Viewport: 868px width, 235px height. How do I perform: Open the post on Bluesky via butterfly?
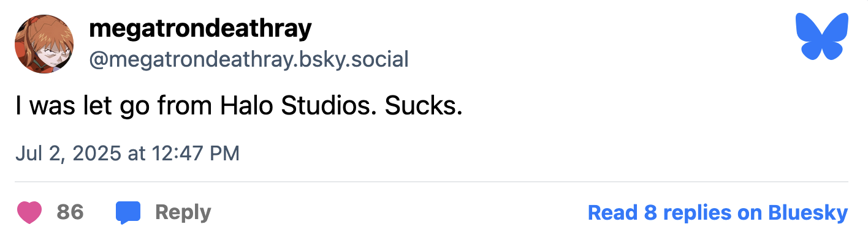[x=821, y=37]
